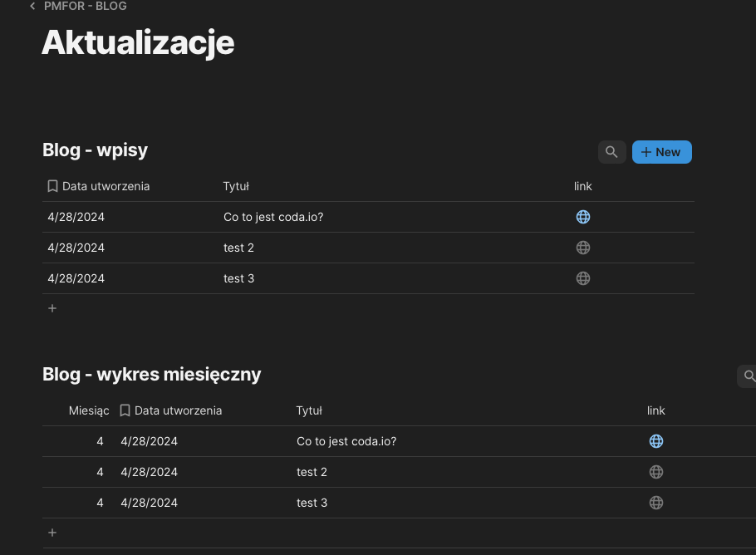Viewport: 756px width, 555px height.
Task: Open 'Tytuł' column header in Blog - wpisy
Action: point(237,186)
